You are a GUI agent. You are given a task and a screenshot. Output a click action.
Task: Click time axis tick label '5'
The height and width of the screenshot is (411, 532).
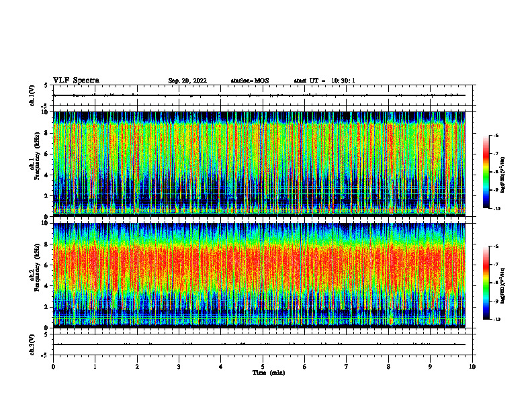[263, 367]
